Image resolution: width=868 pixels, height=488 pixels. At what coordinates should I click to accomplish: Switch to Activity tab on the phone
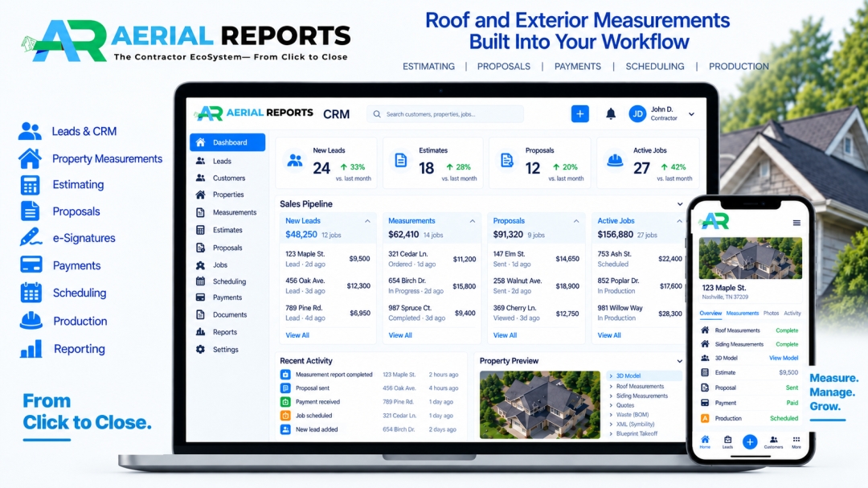click(792, 313)
